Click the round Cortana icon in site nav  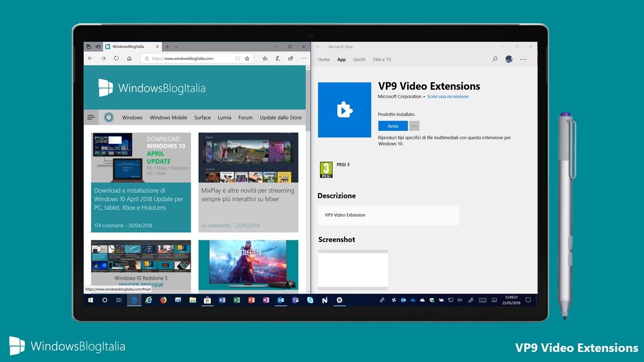(x=109, y=117)
